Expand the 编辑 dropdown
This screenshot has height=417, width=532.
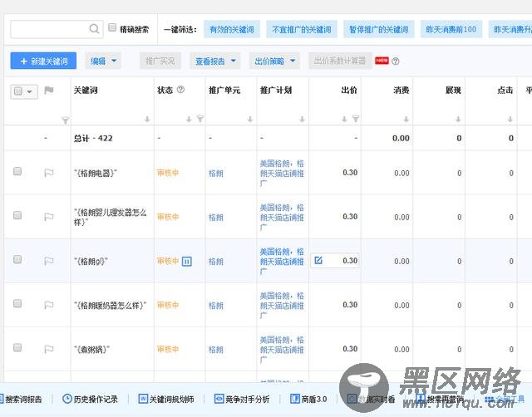[x=103, y=61]
